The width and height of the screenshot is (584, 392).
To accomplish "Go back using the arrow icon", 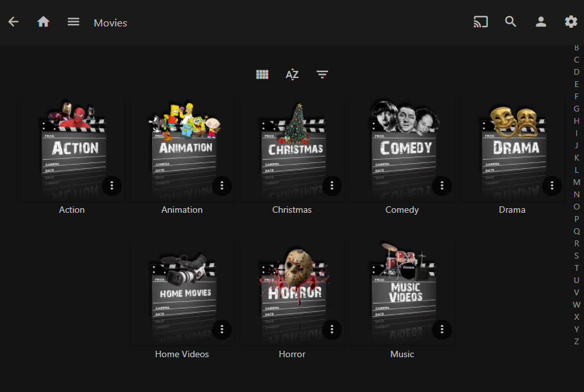I will 14,22.
